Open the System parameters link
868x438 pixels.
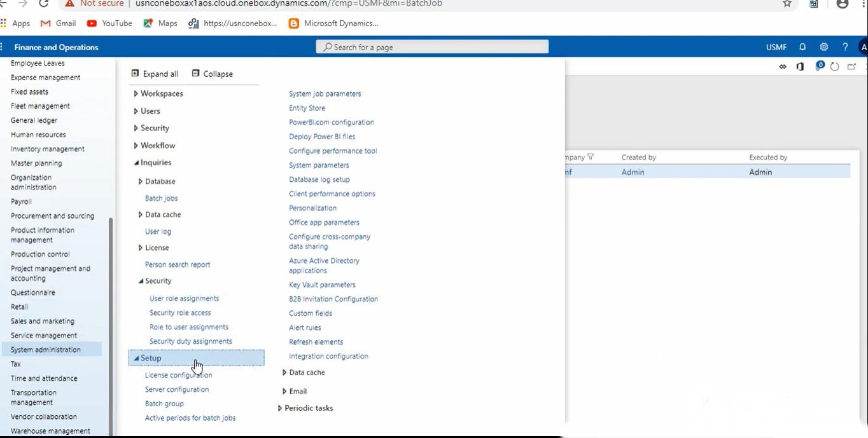pos(319,165)
